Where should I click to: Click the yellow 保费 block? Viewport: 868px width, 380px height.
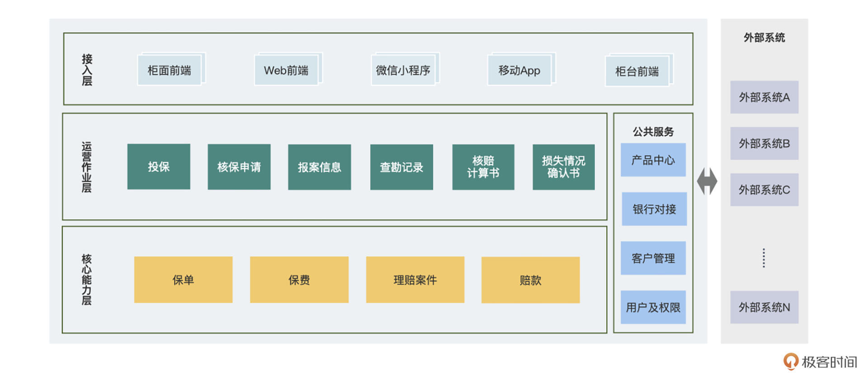click(299, 280)
